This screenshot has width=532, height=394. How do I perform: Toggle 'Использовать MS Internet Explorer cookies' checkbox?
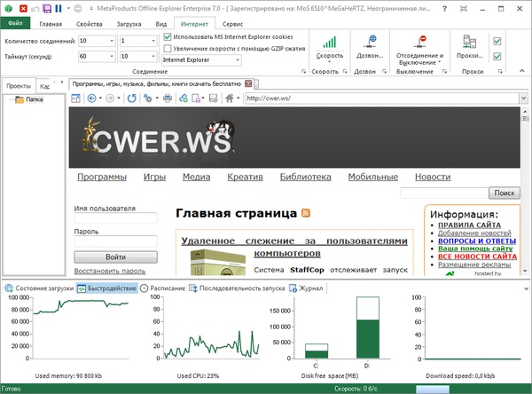tap(168, 36)
